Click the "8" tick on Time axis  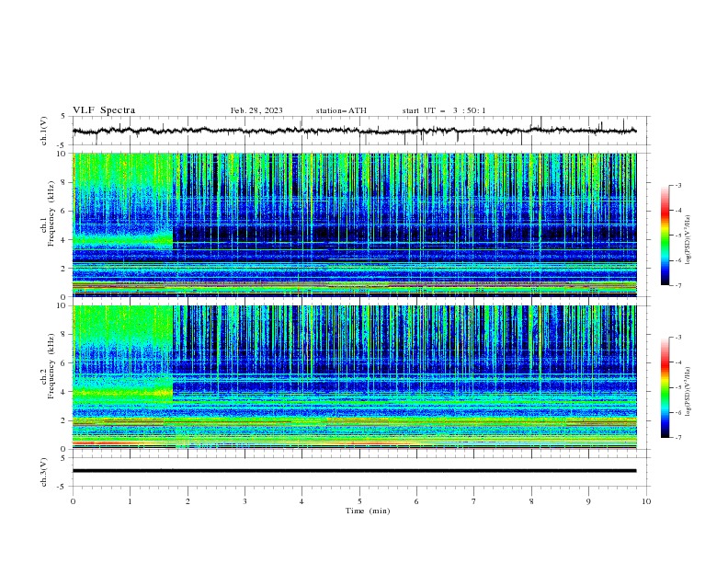[531, 501]
